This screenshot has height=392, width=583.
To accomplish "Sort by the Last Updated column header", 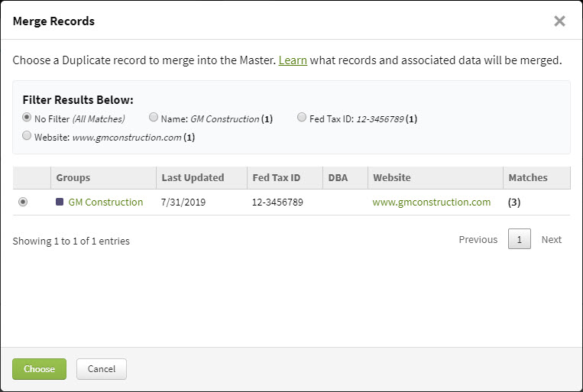I will coord(202,178).
